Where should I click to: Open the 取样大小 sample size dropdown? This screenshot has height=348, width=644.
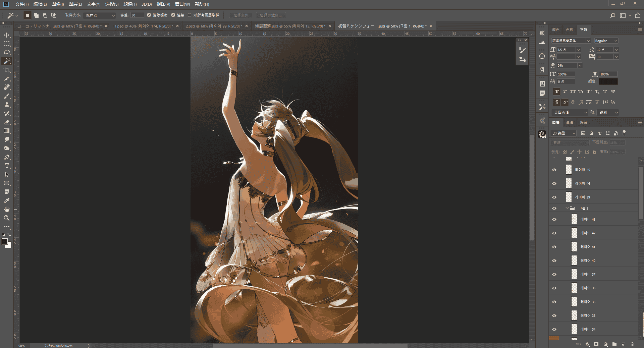[99, 15]
